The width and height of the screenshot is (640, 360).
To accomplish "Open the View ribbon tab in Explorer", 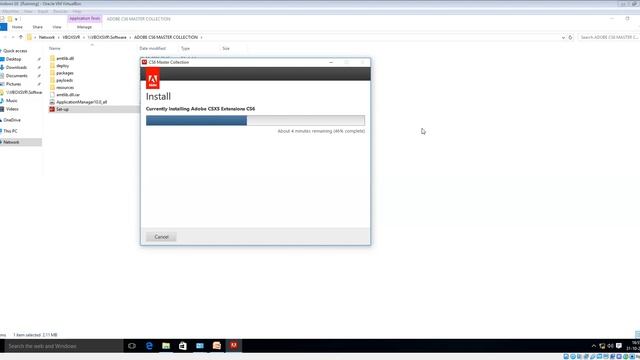I will tap(57, 27).
